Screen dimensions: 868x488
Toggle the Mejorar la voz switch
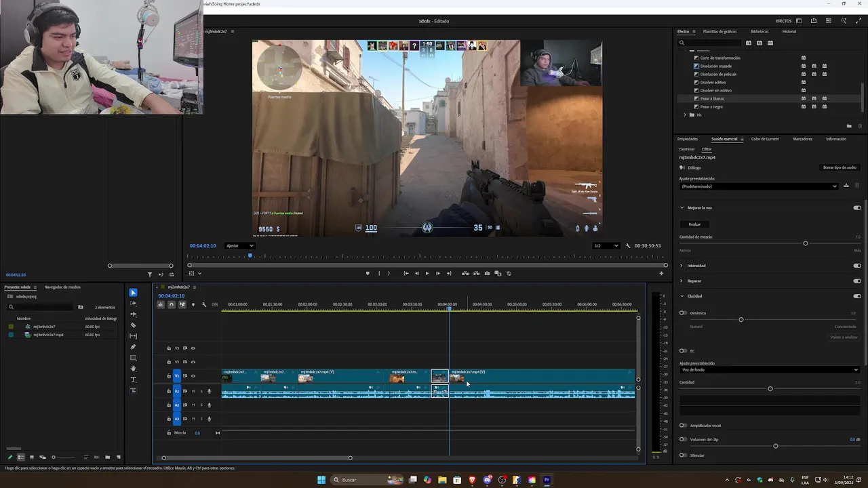point(857,208)
